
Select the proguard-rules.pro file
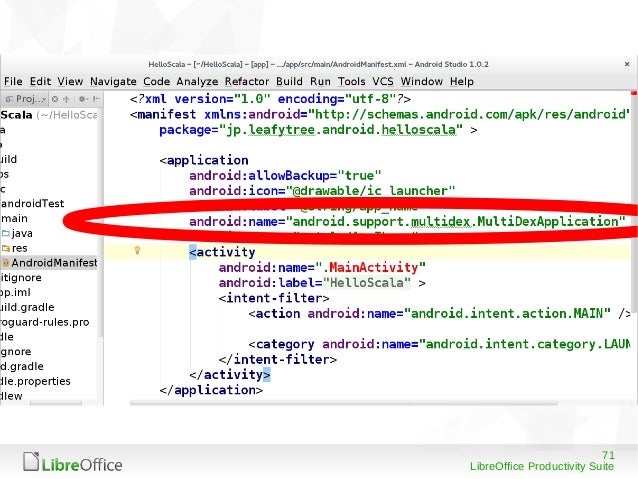pyautogui.click(x=44, y=322)
